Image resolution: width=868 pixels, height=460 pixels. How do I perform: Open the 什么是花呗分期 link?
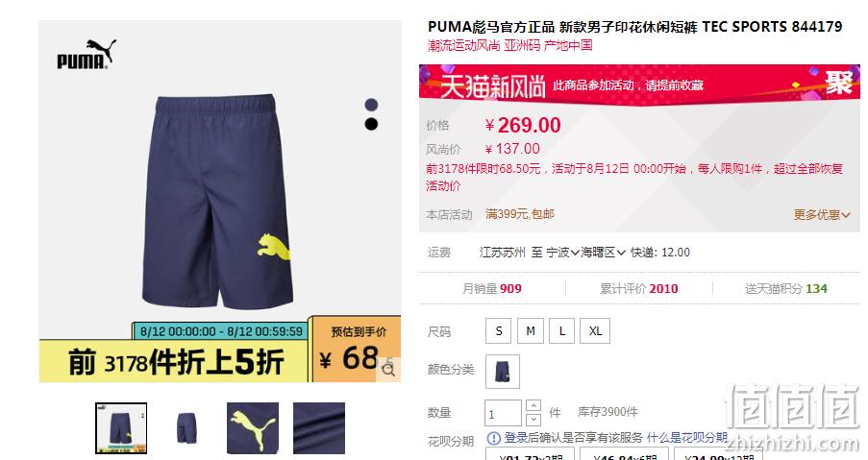point(687,438)
